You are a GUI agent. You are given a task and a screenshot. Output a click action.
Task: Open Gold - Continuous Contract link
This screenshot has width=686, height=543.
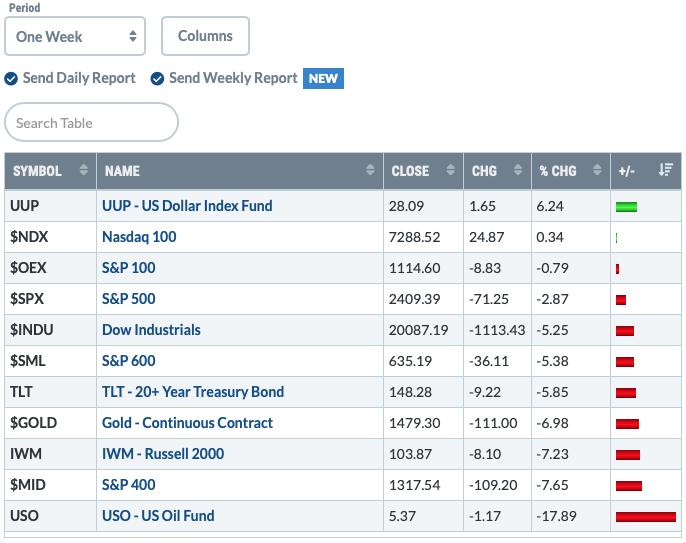(187, 423)
